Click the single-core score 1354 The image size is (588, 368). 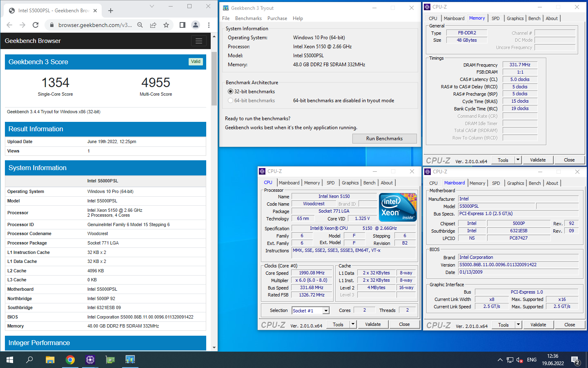coord(56,83)
